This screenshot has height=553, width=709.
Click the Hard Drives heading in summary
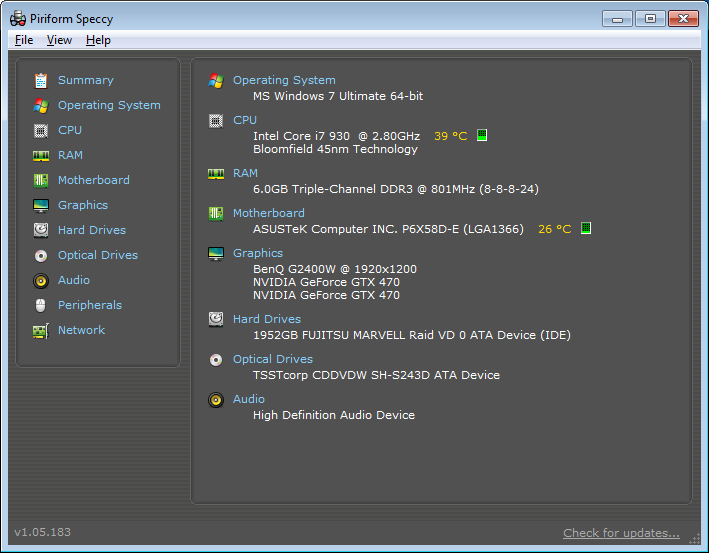click(267, 319)
